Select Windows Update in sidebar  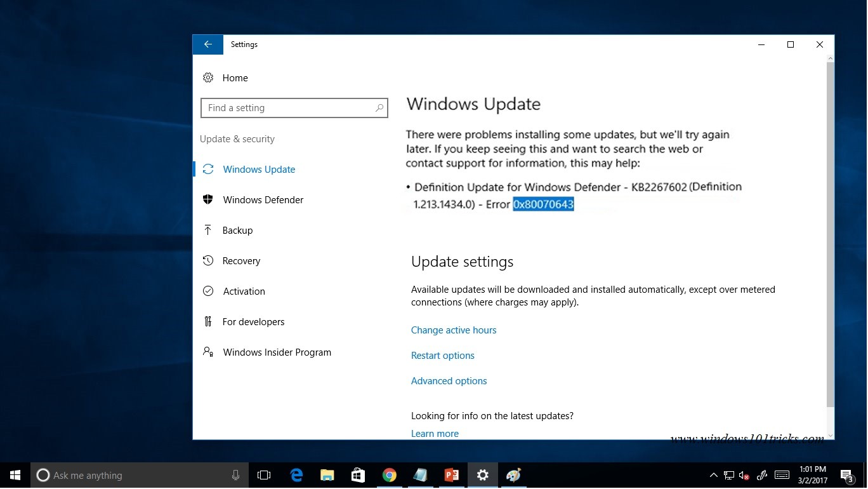pos(259,170)
